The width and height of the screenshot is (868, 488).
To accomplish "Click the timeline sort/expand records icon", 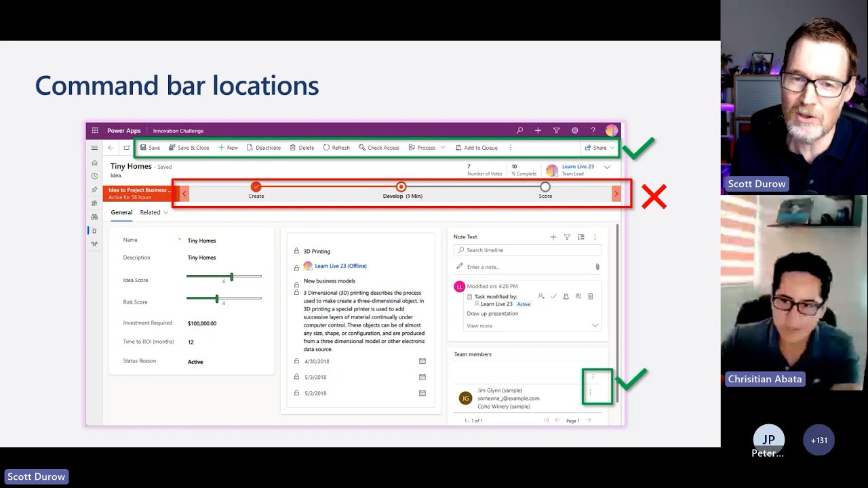I will [581, 237].
